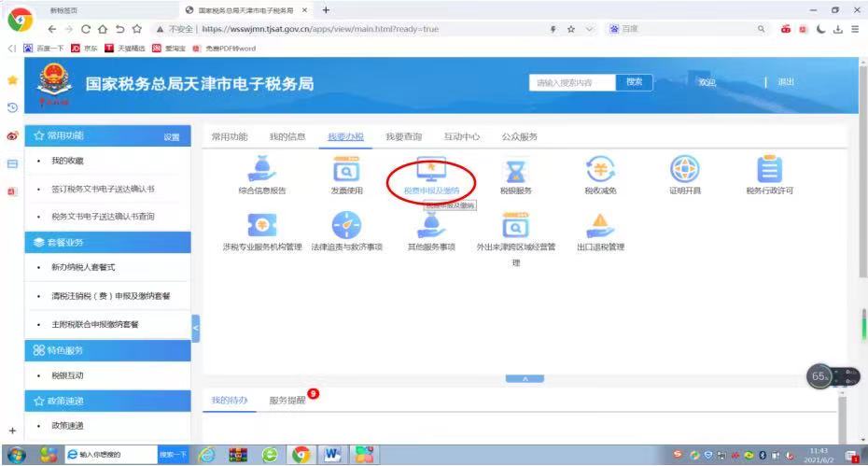Viewport: 868px width, 466px height.
Task: Switch to 我的信息 tab
Action: (x=287, y=137)
